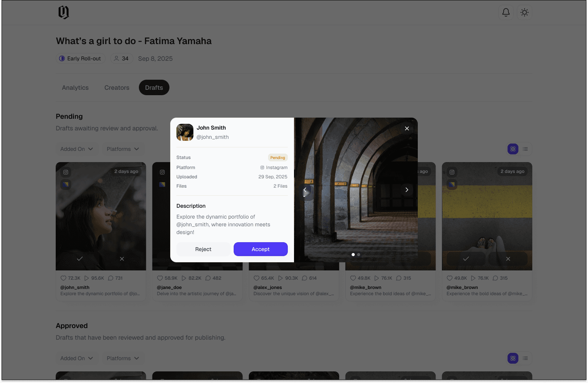
Task: Open the last @mike_brown draft thumbnail
Action: point(487,216)
